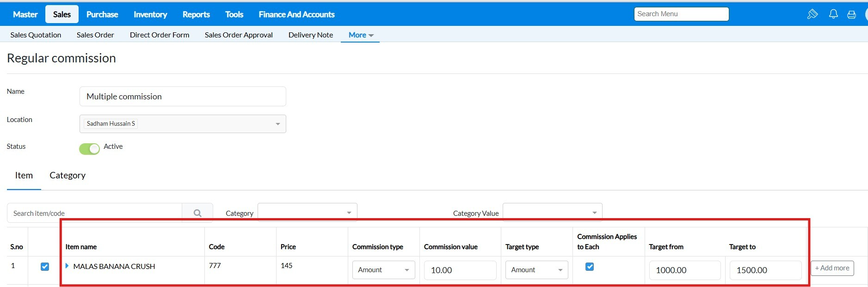Click the Search Menu box
Viewport: 868px width, 287px height.
(x=681, y=14)
